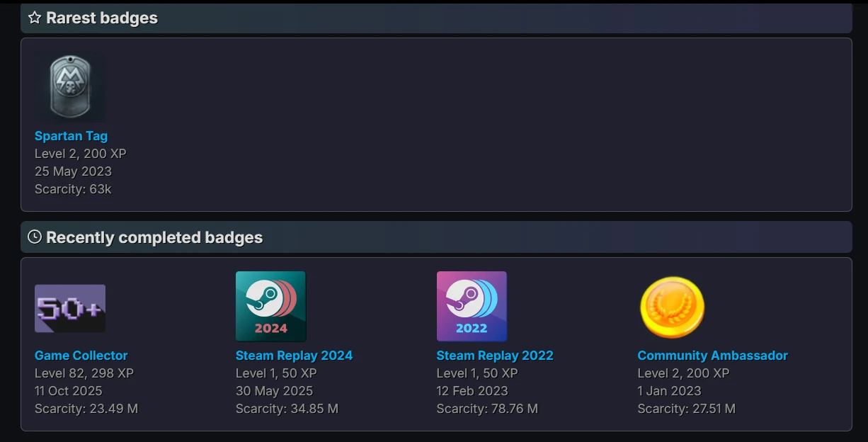This screenshot has width=868, height=442.
Task: Click the clock icon beside Recently completed badges
Action: (x=35, y=237)
